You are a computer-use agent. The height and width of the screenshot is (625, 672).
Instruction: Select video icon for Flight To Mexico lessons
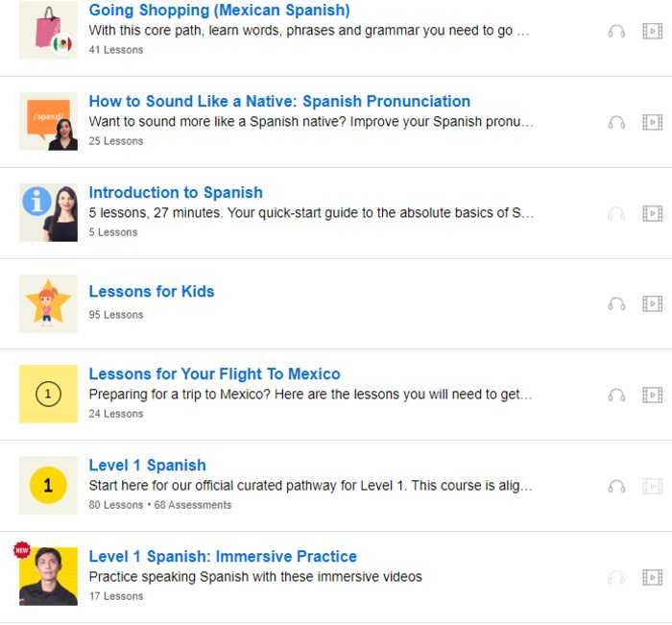pos(652,396)
